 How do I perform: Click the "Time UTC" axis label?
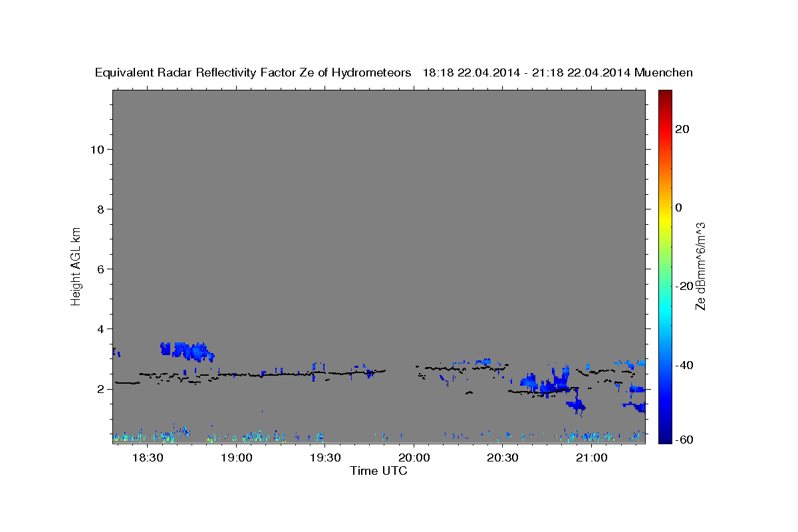pyautogui.click(x=378, y=471)
